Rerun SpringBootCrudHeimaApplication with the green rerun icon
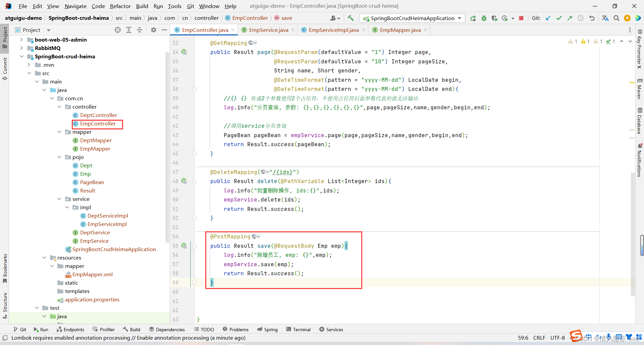Viewport: 644px width, 345px height. (x=473, y=18)
